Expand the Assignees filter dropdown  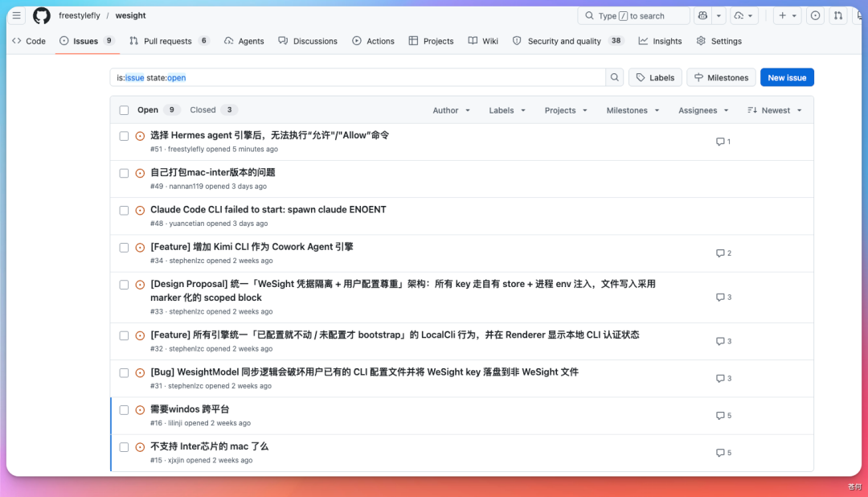tap(703, 110)
